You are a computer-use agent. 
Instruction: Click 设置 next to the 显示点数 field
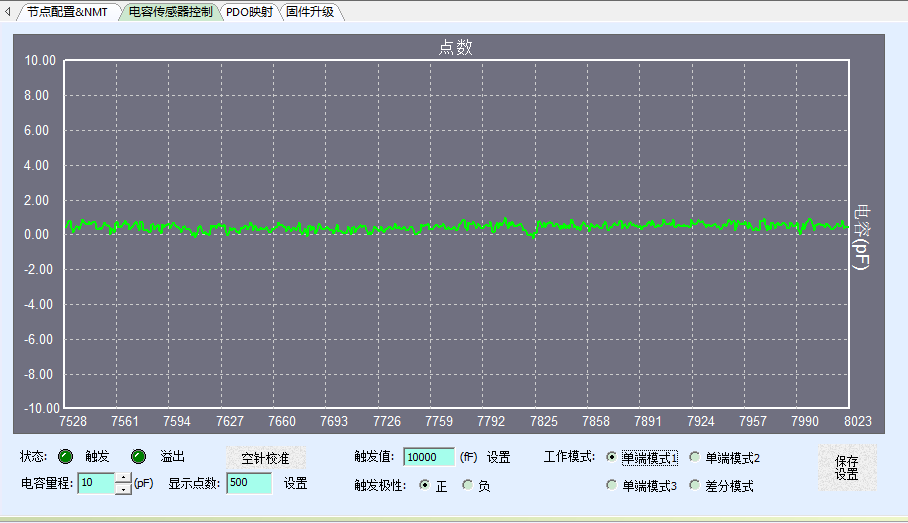click(x=295, y=484)
